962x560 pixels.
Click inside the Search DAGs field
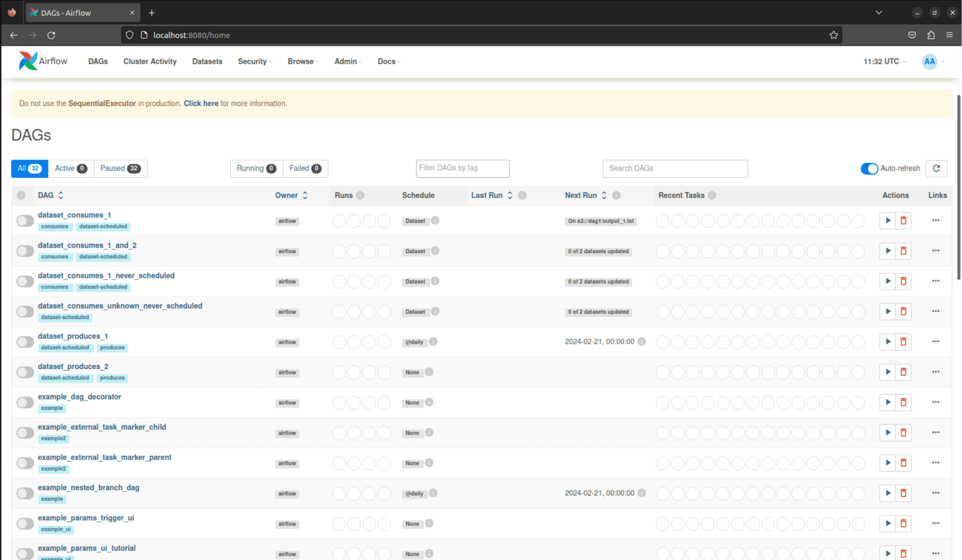click(x=675, y=169)
